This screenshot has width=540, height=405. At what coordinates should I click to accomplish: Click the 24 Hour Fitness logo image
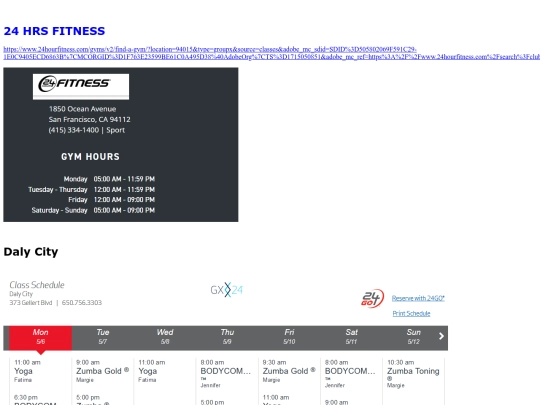point(81,87)
